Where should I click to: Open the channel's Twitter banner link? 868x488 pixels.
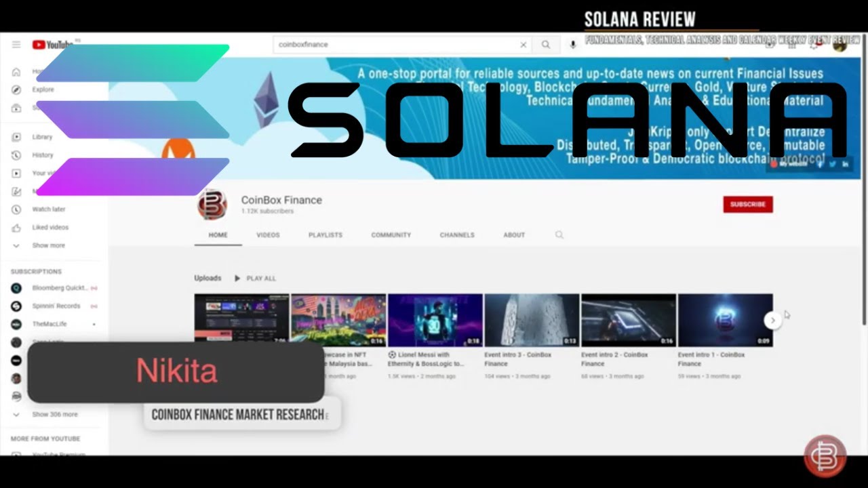tap(833, 164)
